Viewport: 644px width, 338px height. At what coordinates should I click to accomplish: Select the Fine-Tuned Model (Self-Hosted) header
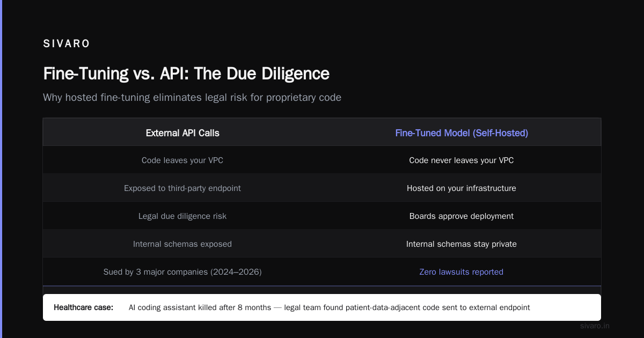click(x=462, y=133)
